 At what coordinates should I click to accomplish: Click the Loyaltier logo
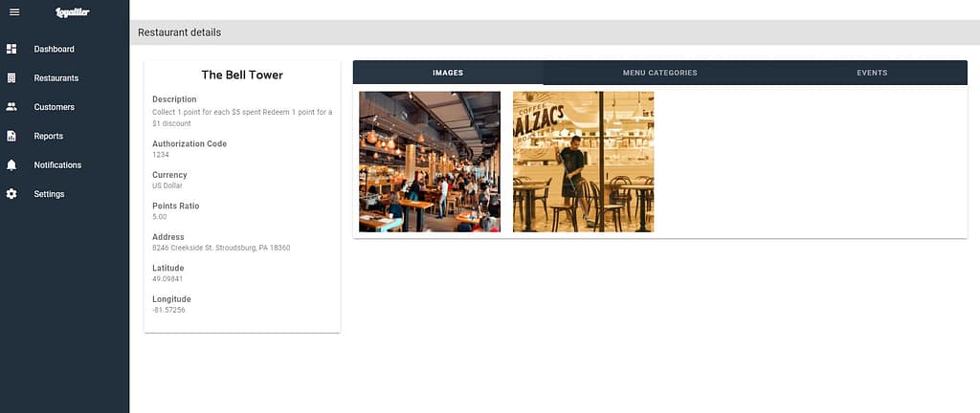tap(73, 12)
